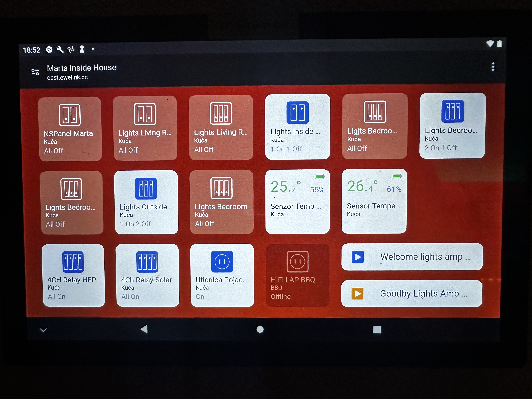Click the Lights Inside ... device name
The height and width of the screenshot is (399, 532).
coord(295,132)
